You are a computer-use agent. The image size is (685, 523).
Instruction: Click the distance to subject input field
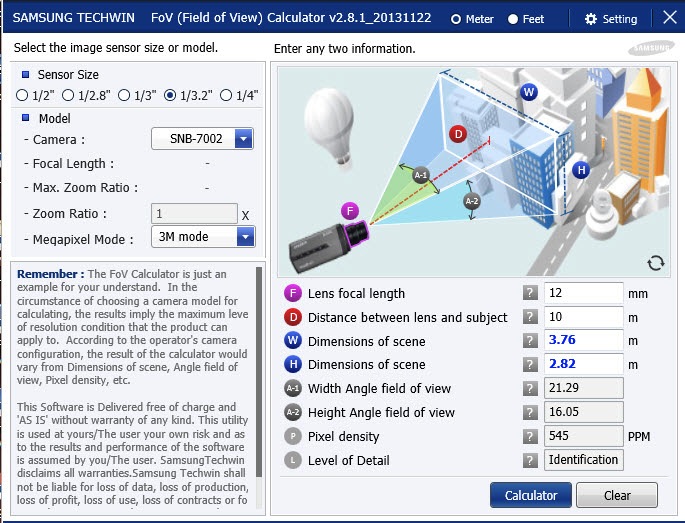tap(582, 317)
